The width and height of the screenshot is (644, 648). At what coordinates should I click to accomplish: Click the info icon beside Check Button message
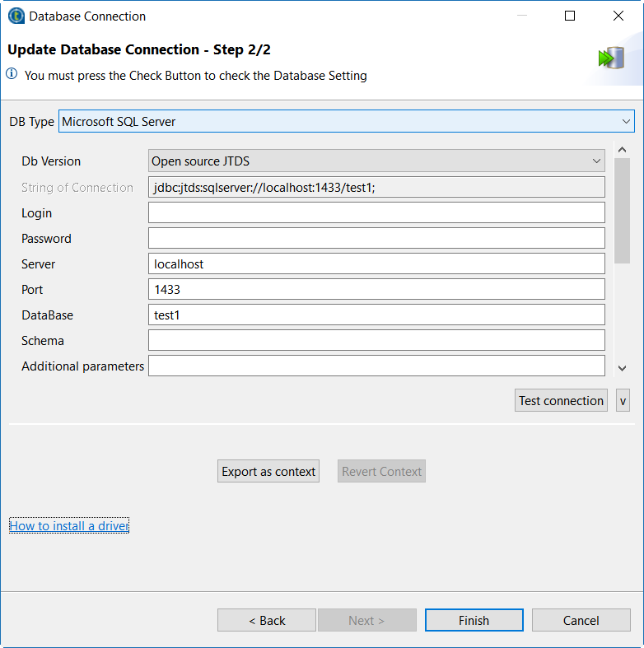point(12,75)
